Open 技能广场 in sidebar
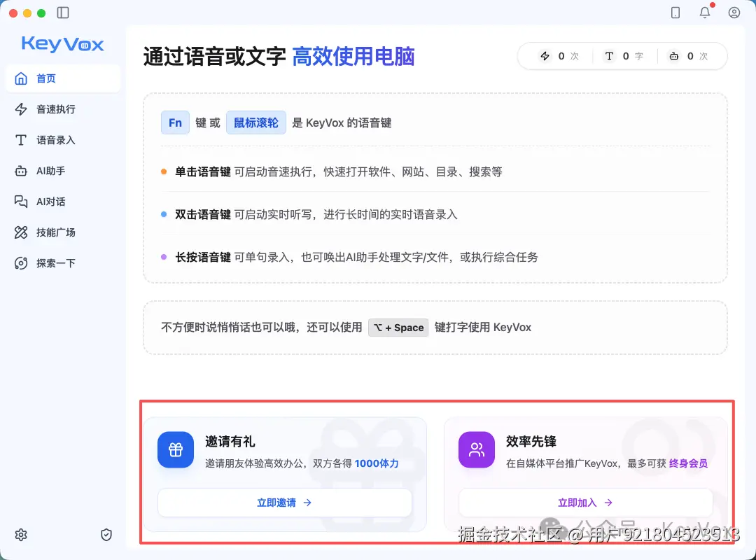This screenshot has width=756, height=560. [x=63, y=232]
